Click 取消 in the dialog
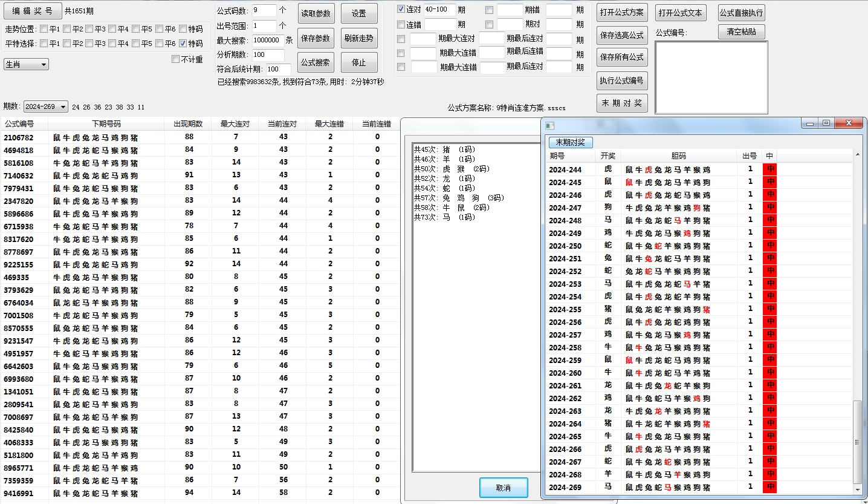 point(503,488)
